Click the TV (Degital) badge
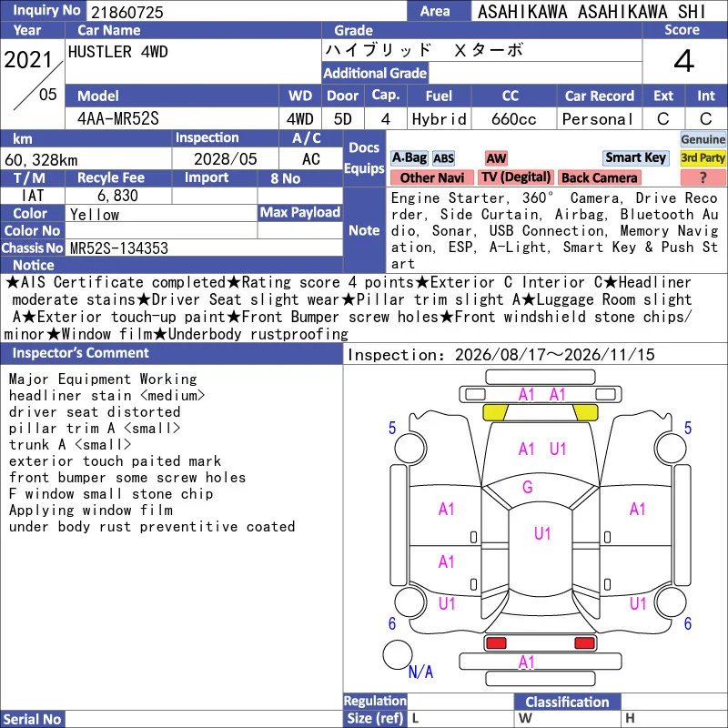Viewport: 728px width, 728px height. click(516, 177)
